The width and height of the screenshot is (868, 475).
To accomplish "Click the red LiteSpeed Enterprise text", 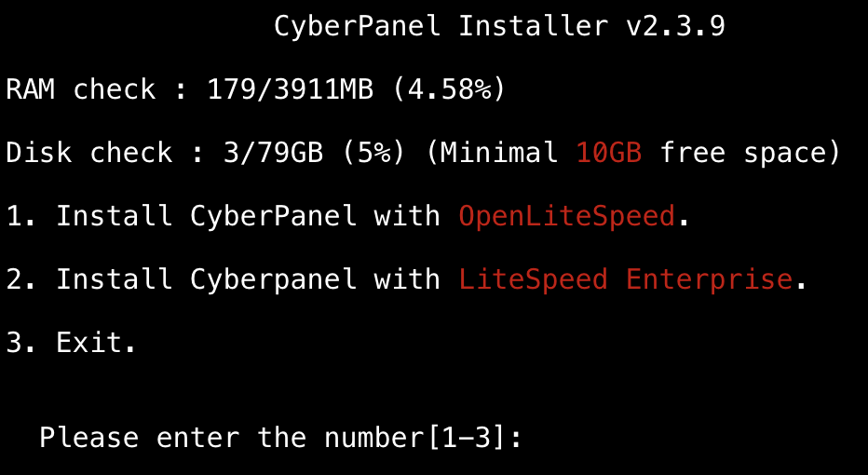I will click(x=626, y=279).
